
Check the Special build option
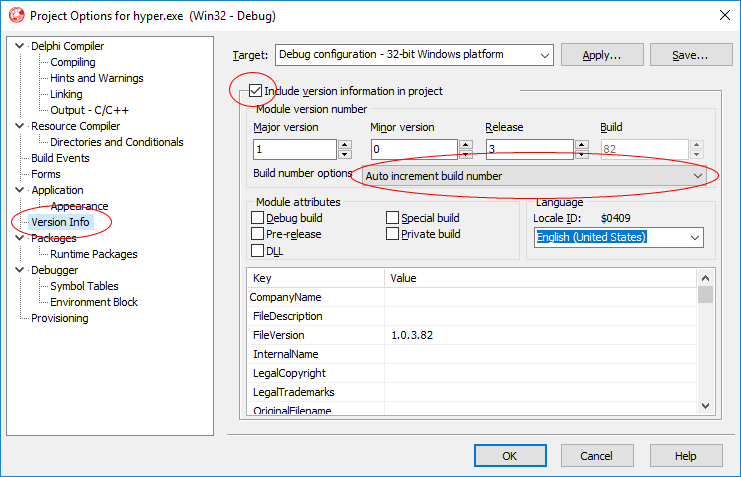tap(393, 218)
